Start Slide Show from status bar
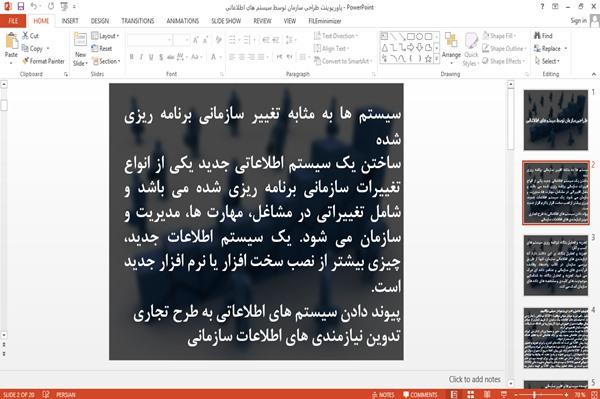The image size is (600, 399). pos(504,395)
